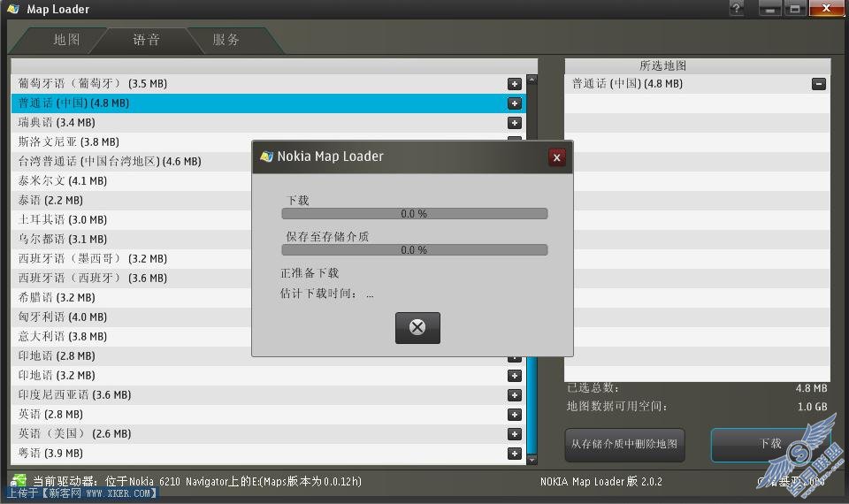849x504 pixels.
Task: Add 英语 (2.8 MB) with plus icon
Action: (x=515, y=415)
